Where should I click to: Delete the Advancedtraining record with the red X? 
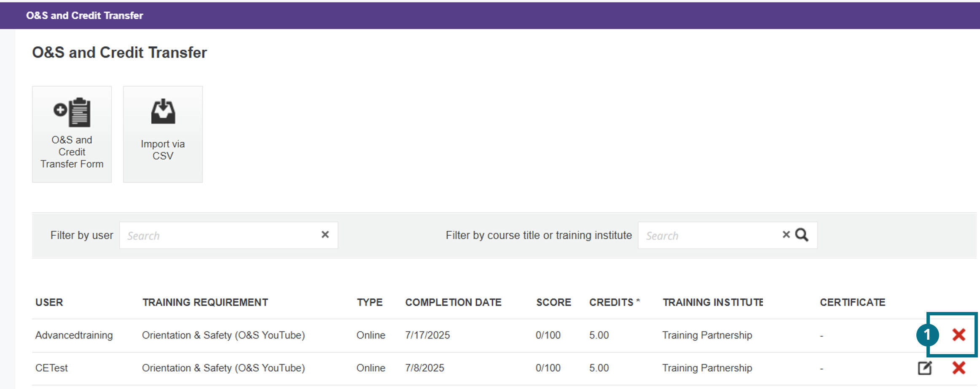tap(959, 335)
